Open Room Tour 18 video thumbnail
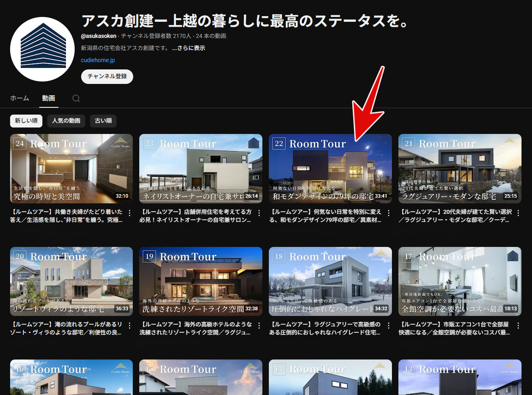Screen dimensions: 532x395 (330, 281)
